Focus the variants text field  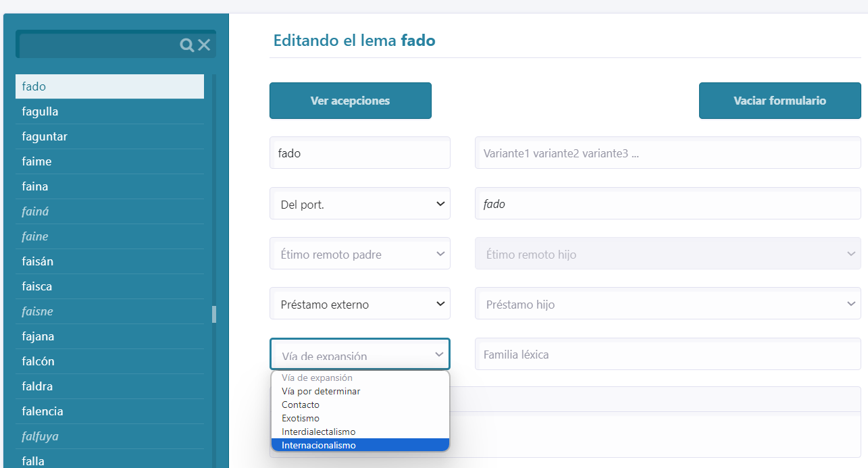667,153
